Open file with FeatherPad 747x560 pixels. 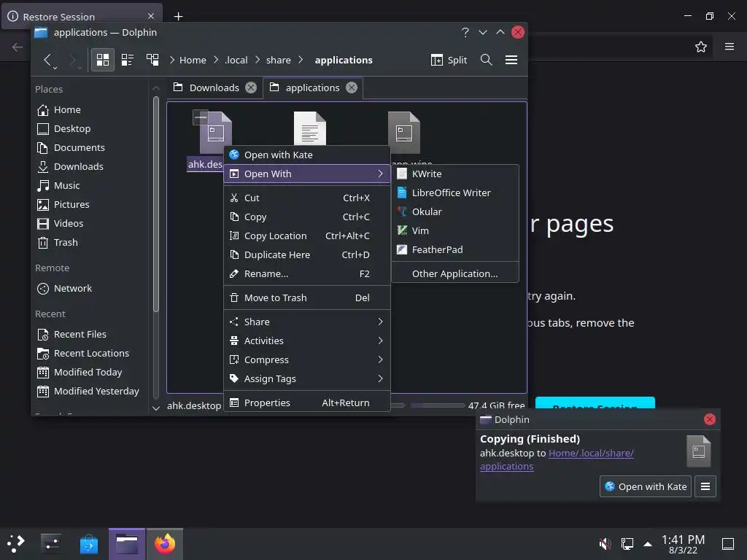click(455, 250)
